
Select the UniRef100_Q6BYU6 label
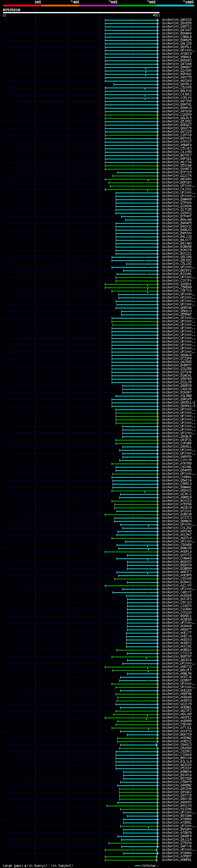pyautogui.click(x=177, y=308)
